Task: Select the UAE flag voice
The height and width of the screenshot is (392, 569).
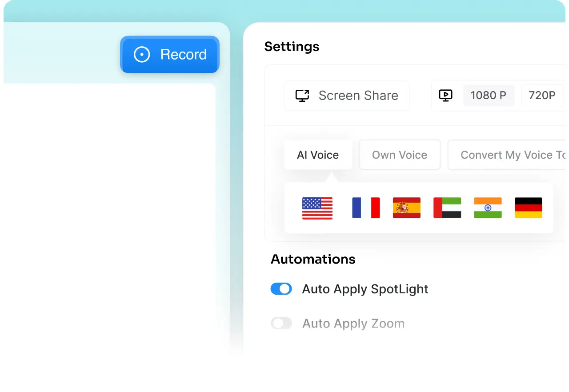Action: [x=447, y=208]
